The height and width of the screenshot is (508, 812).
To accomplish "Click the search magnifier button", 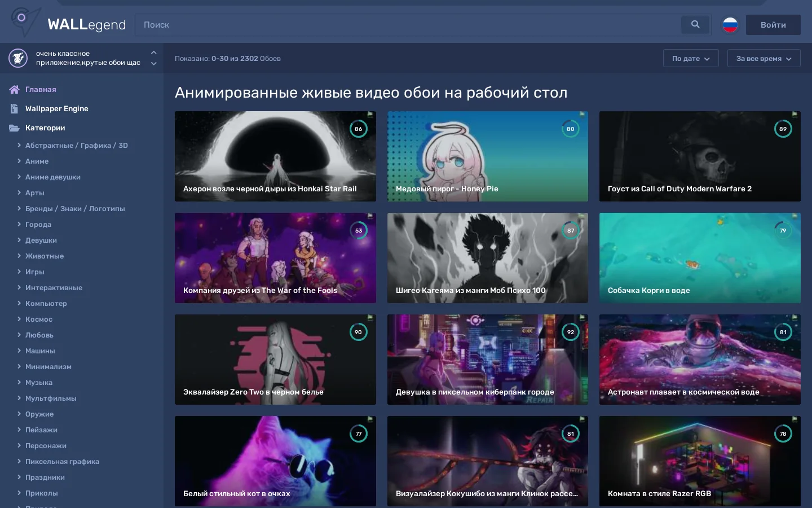I will click(x=695, y=24).
